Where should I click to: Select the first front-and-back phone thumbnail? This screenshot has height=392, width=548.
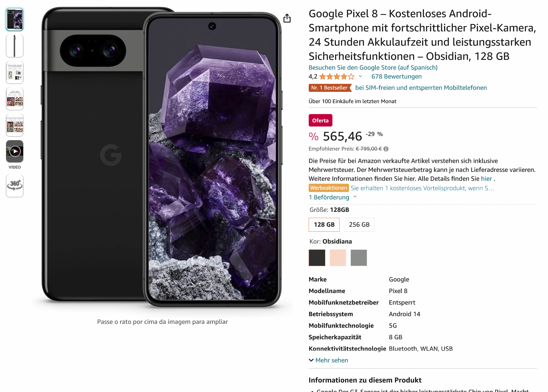coord(15,20)
